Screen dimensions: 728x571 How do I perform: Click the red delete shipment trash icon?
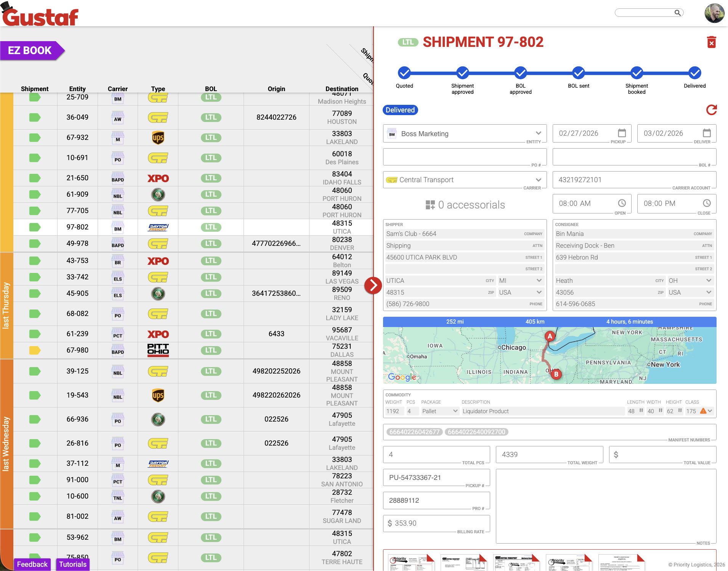pyautogui.click(x=711, y=42)
